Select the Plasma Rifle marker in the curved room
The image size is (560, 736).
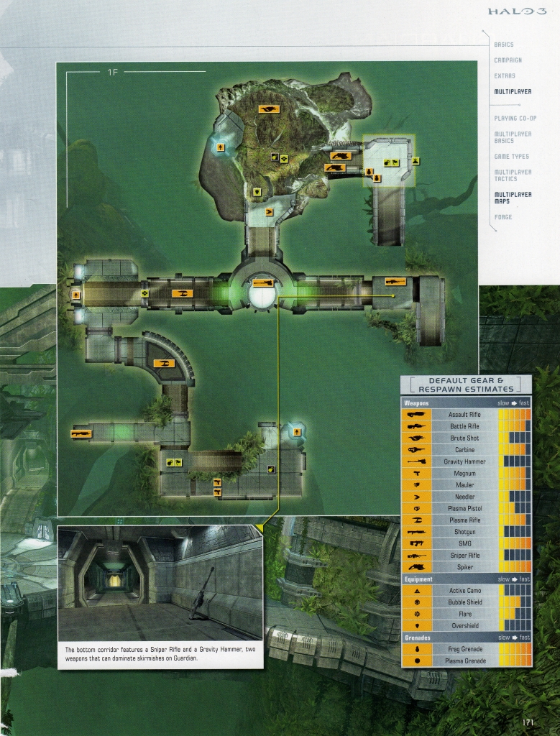tap(164, 363)
